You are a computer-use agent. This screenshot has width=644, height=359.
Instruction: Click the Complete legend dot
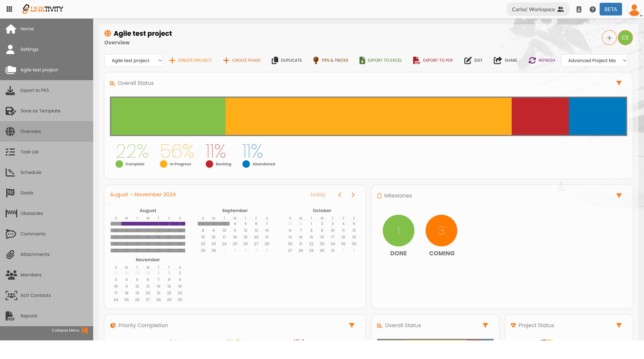click(x=119, y=164)
